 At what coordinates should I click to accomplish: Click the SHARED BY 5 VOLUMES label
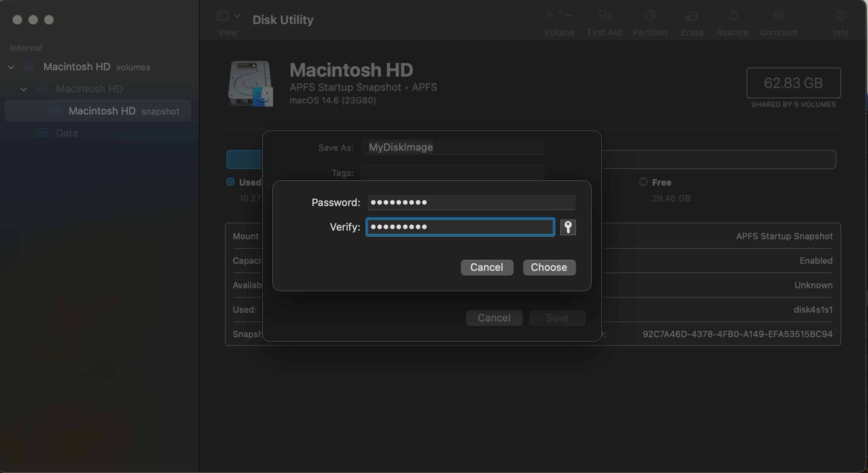pyautogui.click(x=793, y=105)
